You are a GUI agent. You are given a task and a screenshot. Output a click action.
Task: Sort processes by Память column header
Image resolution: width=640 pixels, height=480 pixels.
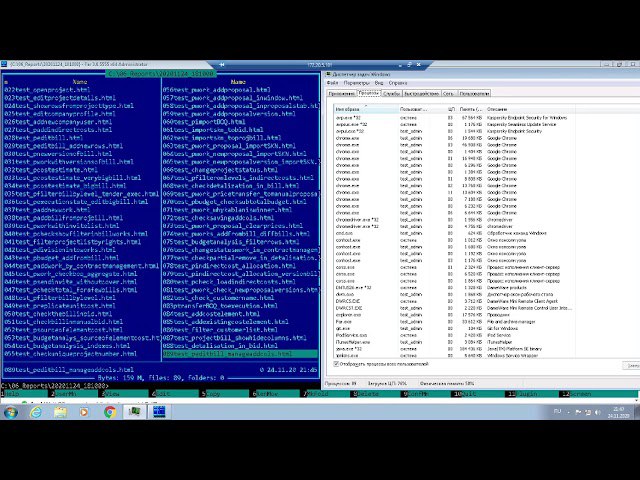pos(471,109)
